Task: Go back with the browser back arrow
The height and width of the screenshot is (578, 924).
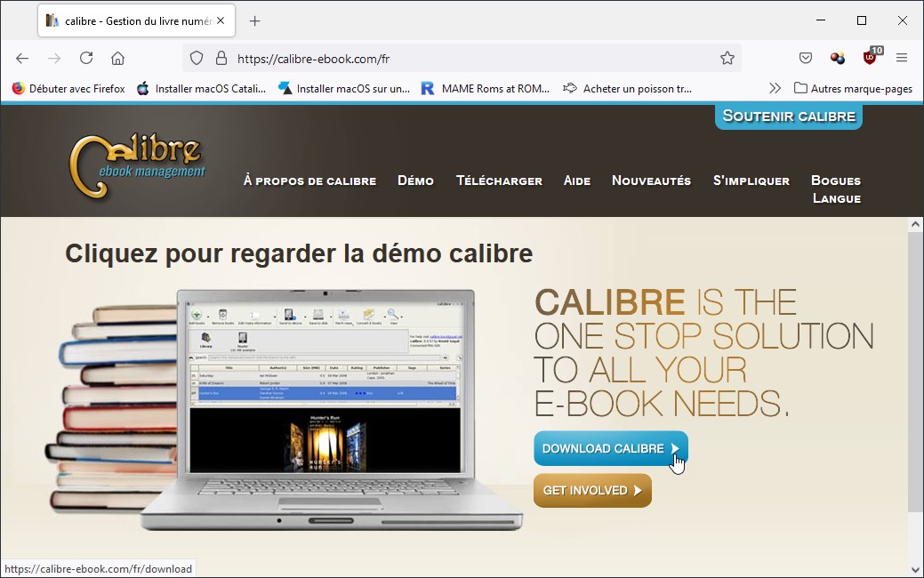Action: pos(22,59)
